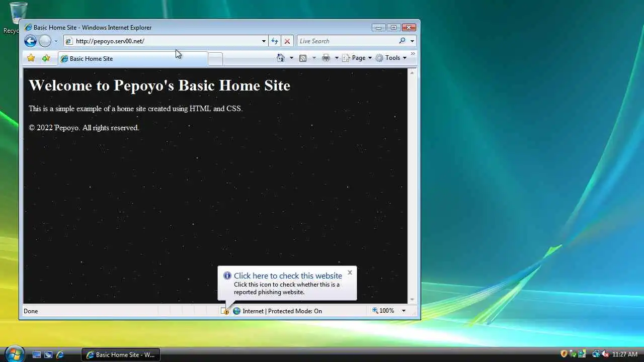Refresh the page with the Refresh icon
Screen dimensions: 644x362
point(275,41)
